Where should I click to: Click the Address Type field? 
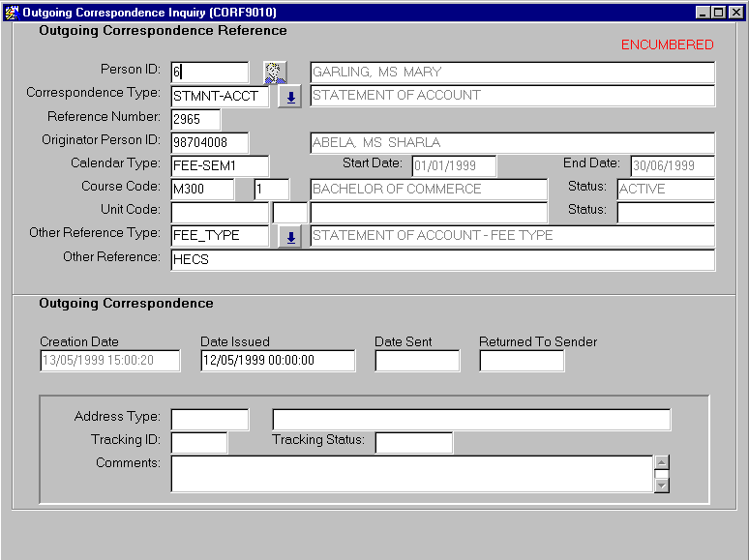(210, 420)
